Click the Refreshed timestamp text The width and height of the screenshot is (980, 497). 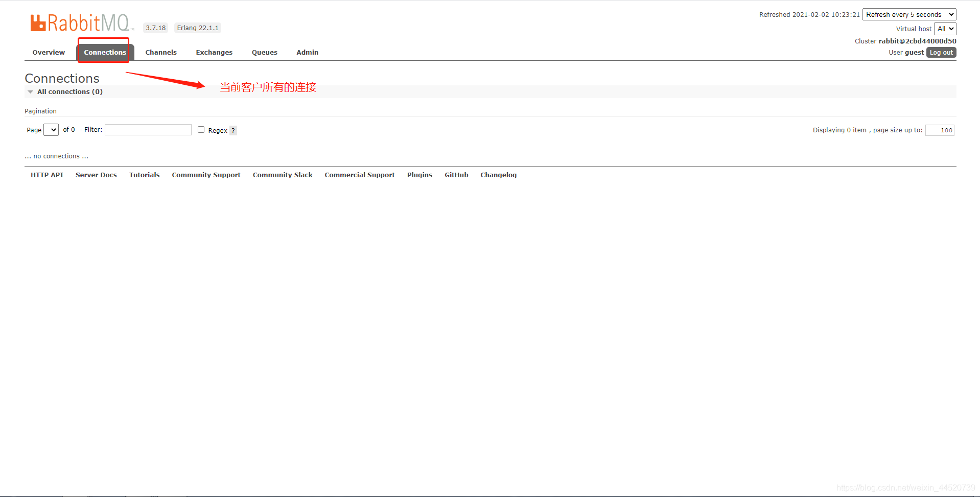coord(809,14)
